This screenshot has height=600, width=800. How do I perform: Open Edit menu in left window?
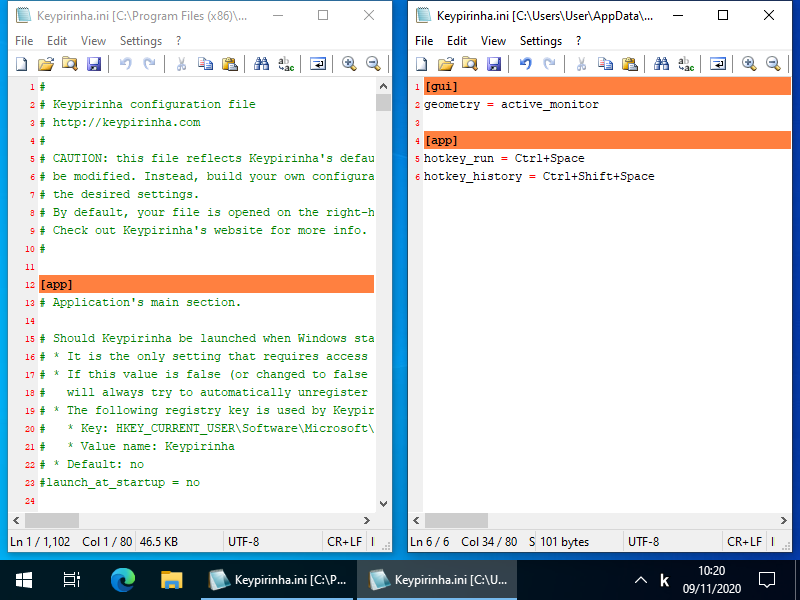[x=57, y=41]
